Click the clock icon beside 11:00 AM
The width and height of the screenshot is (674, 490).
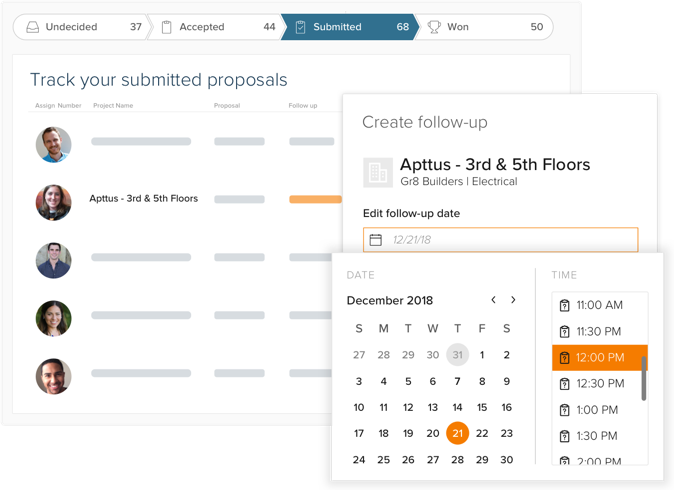pos(564,305)
